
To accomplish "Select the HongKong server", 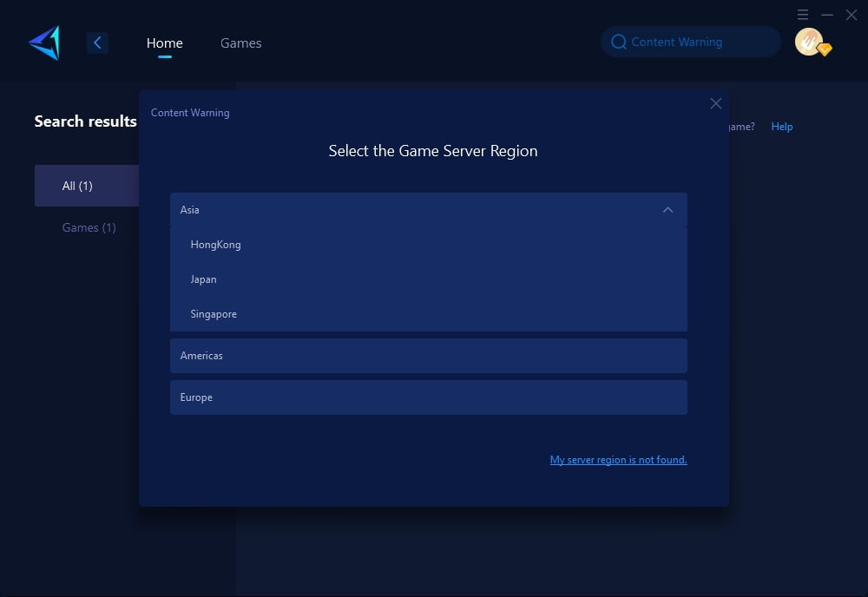I will click(216, 245).
